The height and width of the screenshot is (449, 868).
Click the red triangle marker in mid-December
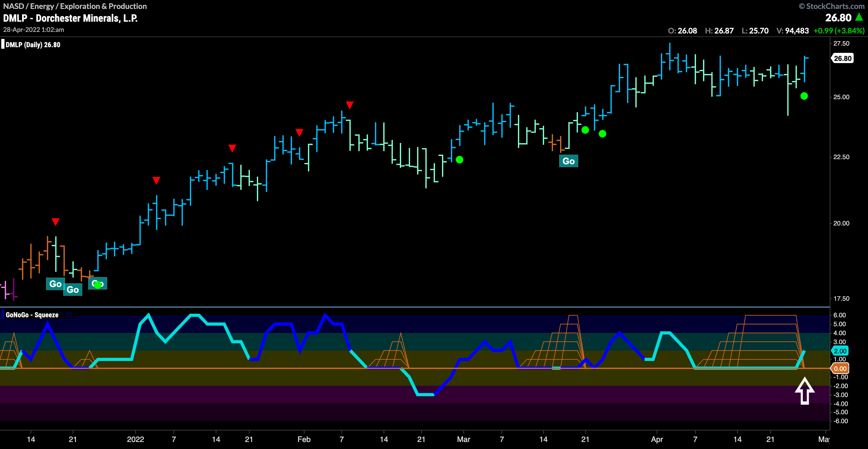(x=56, y=222)
